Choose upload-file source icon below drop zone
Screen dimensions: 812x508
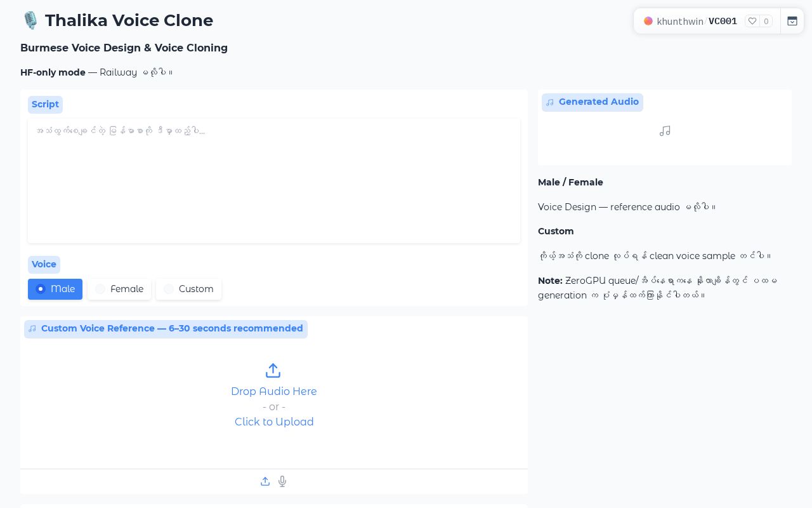(x=265, y=481)
